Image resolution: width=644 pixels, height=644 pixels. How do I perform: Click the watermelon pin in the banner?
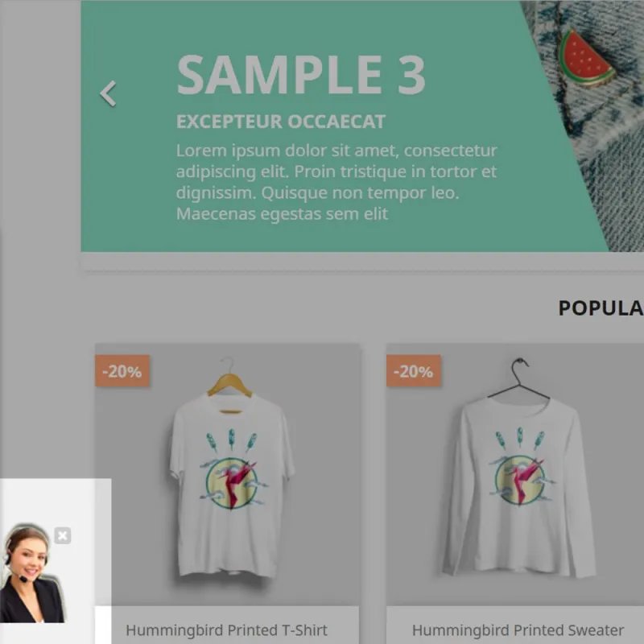click(x=587, y=58)
